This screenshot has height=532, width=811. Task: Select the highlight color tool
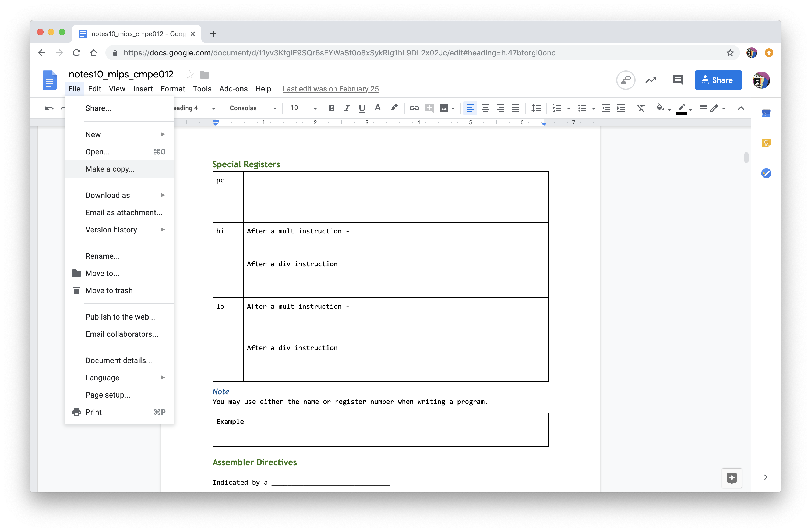[x=394, y=108]
